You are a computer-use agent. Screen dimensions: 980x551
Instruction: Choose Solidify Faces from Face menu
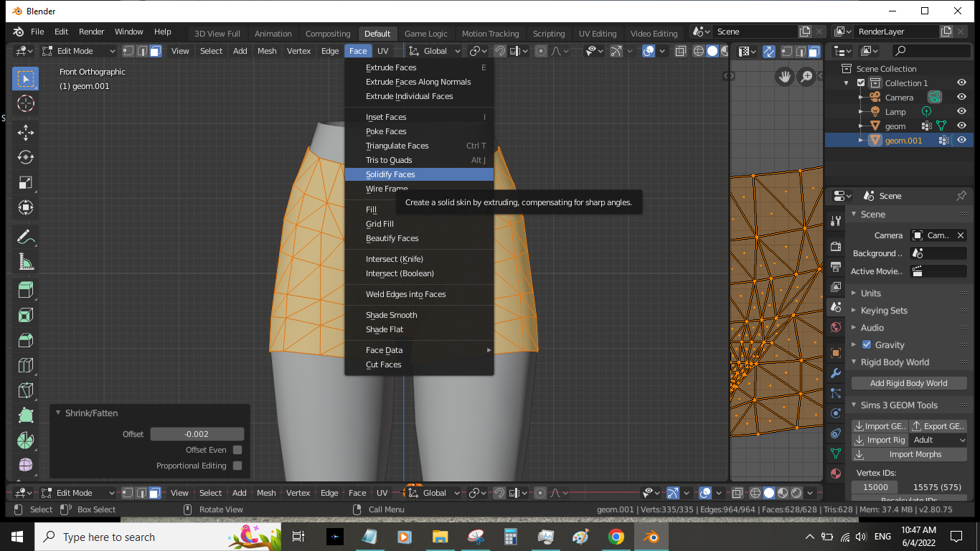click(419, 174)
